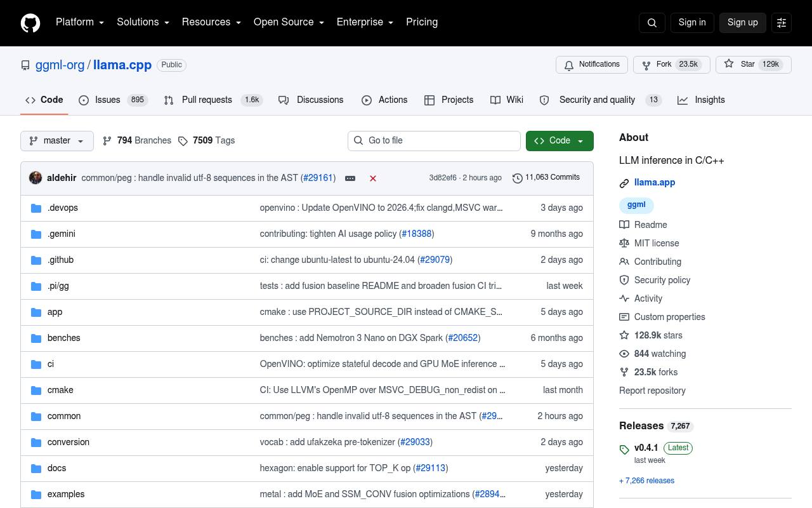Click the Contributing people icon

click(x=624, y=262)
